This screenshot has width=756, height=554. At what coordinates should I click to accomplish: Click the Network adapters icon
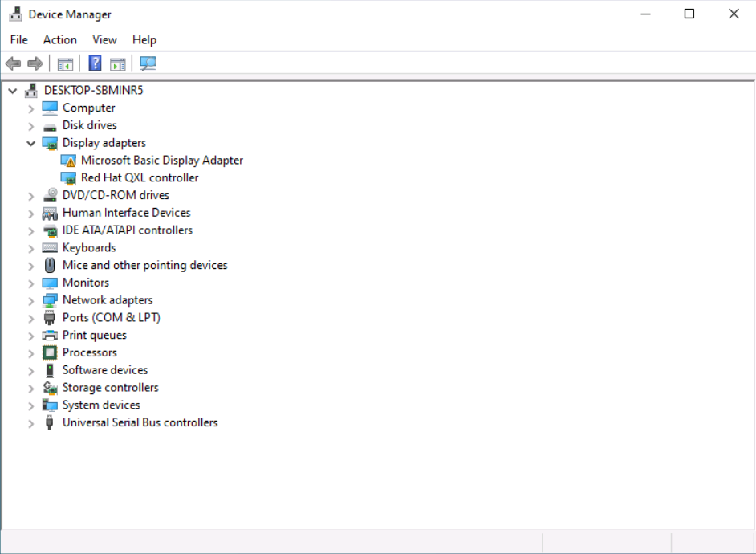click(50, 300)
